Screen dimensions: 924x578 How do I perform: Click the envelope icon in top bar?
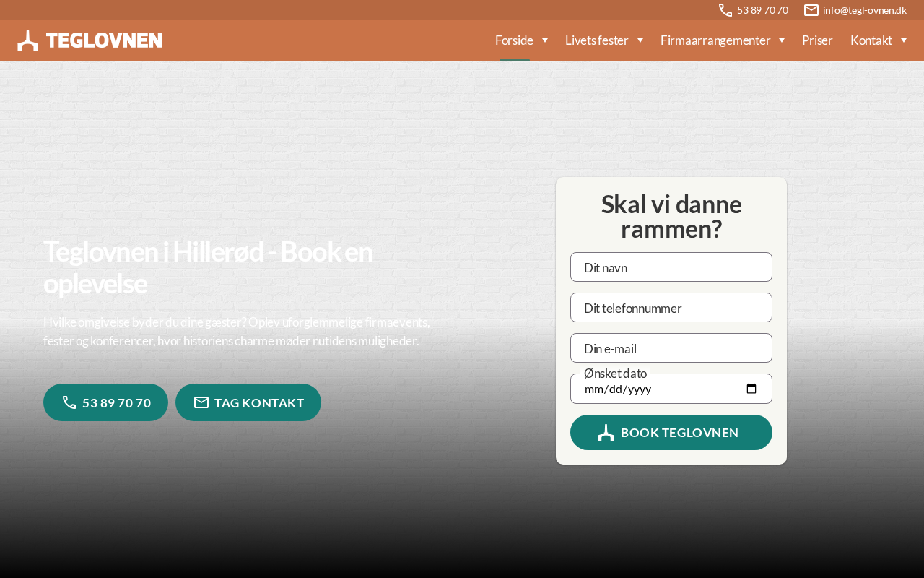click(x=811, y=10)
